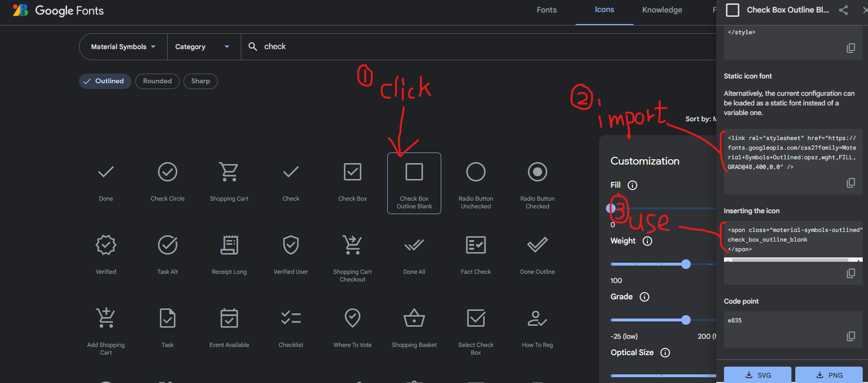Screen dimensions: 868x383
Task: Download the icon as PNG
Action: click(829, 375)
